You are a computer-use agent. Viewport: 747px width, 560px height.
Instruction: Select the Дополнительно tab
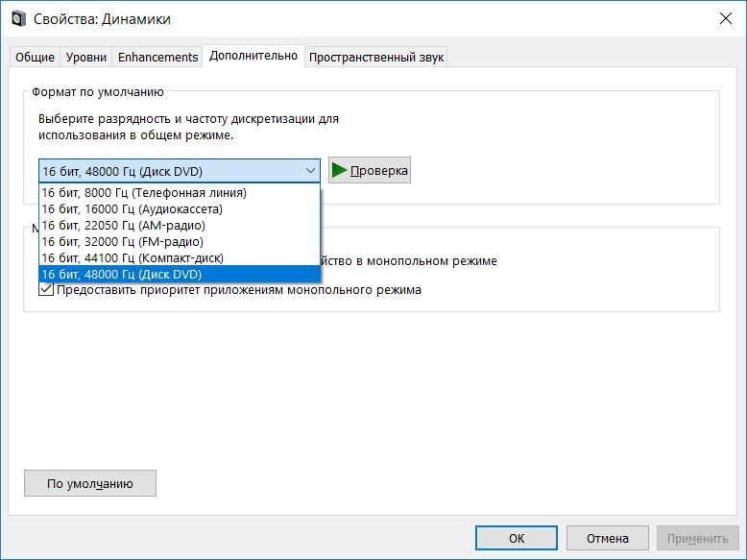coord(253,56)
